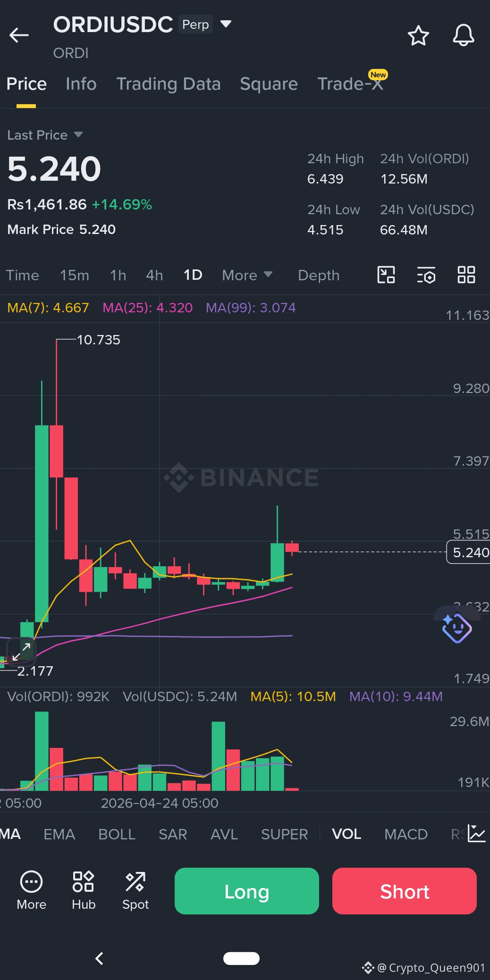Tap the Android back navigation chevron
490x980 pixels.
coord(99,958)
